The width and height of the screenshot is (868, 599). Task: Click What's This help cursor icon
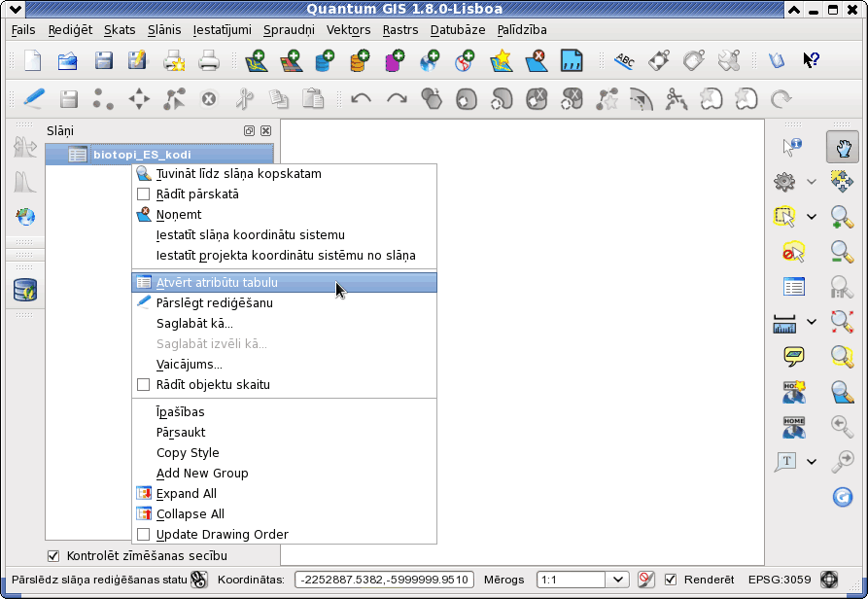[x=811, y=59]
